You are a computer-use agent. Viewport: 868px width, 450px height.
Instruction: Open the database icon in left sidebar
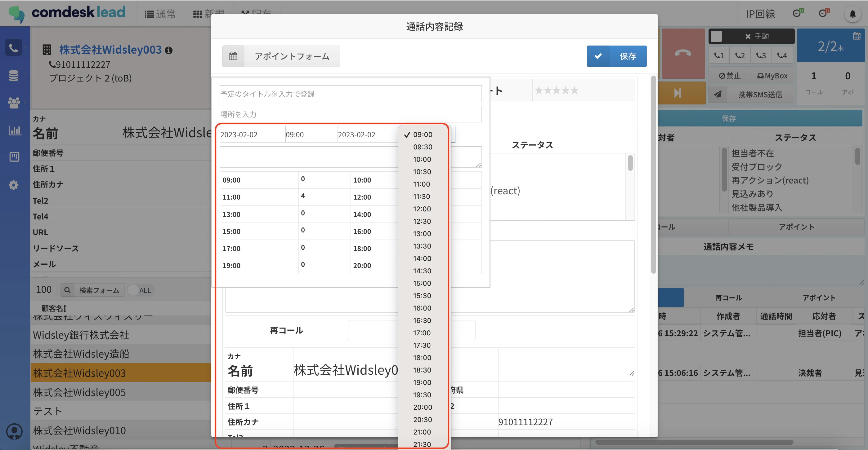coord(13,75)
